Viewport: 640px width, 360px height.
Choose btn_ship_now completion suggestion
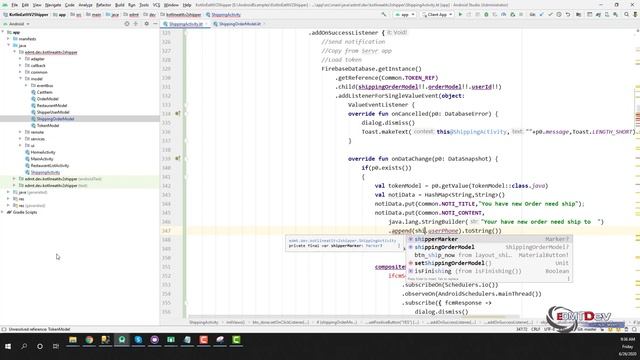pos(489,255)
